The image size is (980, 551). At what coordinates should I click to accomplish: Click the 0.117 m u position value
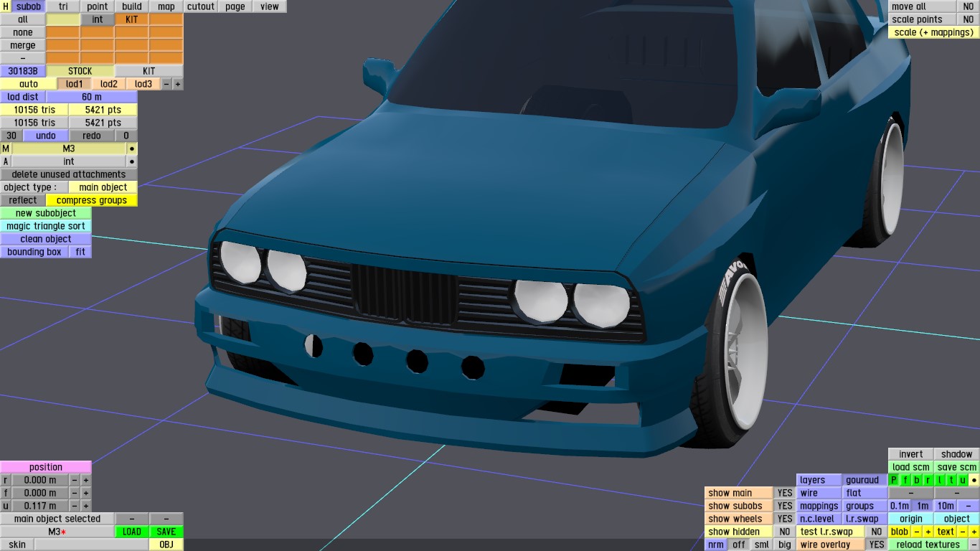click(40, 506)
